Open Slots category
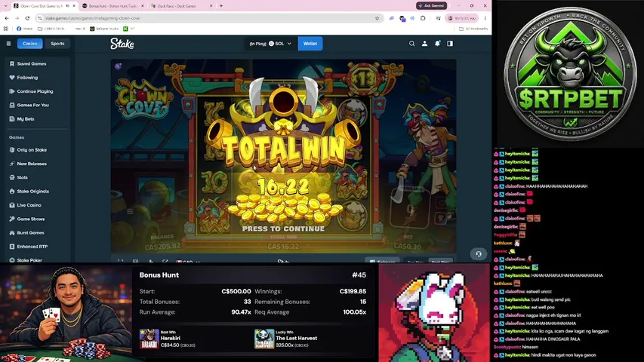The image size is (644, 362). coord(22,178)
